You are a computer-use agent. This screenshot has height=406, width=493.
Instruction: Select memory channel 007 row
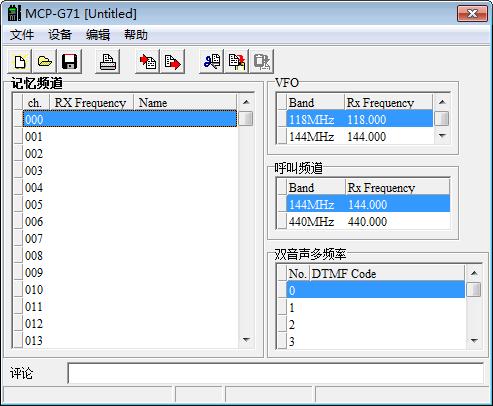pos(130,238)
